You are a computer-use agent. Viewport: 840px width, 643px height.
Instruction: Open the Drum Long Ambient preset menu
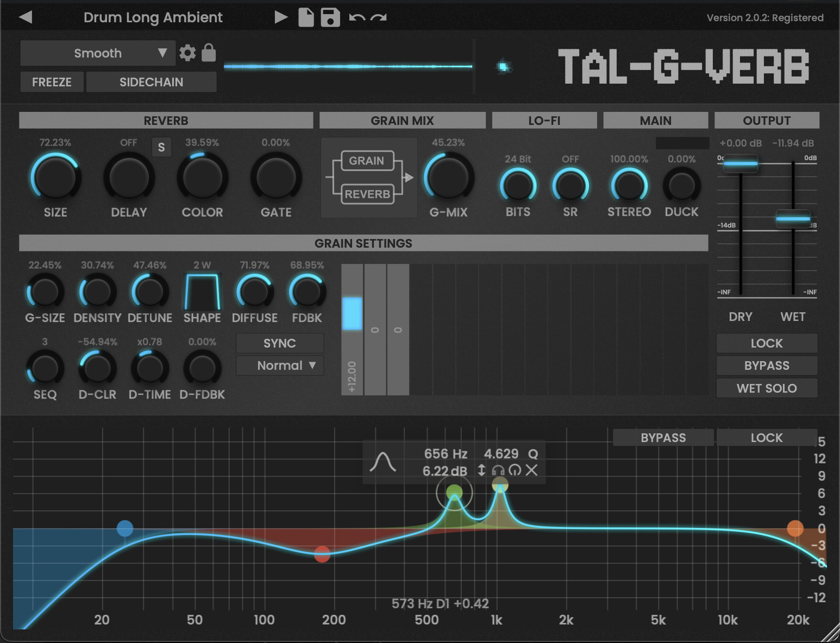point(153,17)
